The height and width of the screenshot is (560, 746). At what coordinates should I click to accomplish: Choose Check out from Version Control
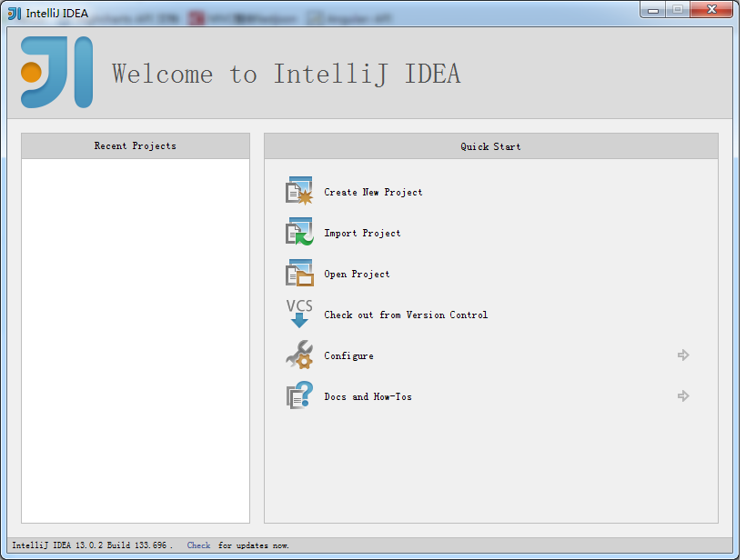[406, 315]
